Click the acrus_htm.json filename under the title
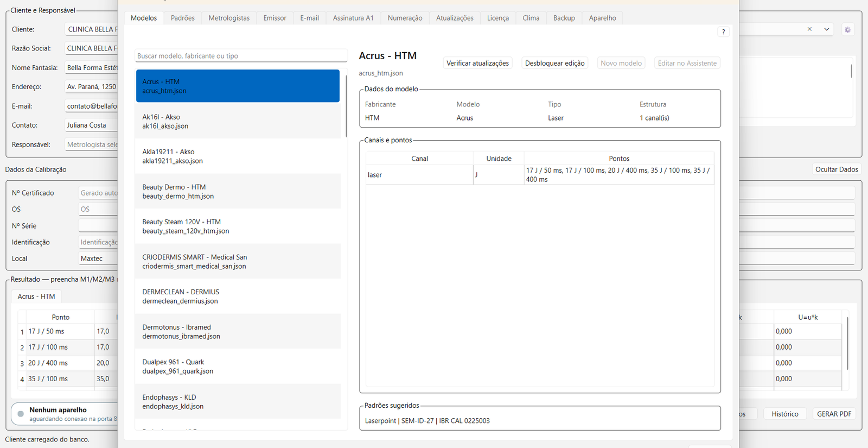Image resolution: width=868 pixels, height=448 pixels. pos(381,73)
